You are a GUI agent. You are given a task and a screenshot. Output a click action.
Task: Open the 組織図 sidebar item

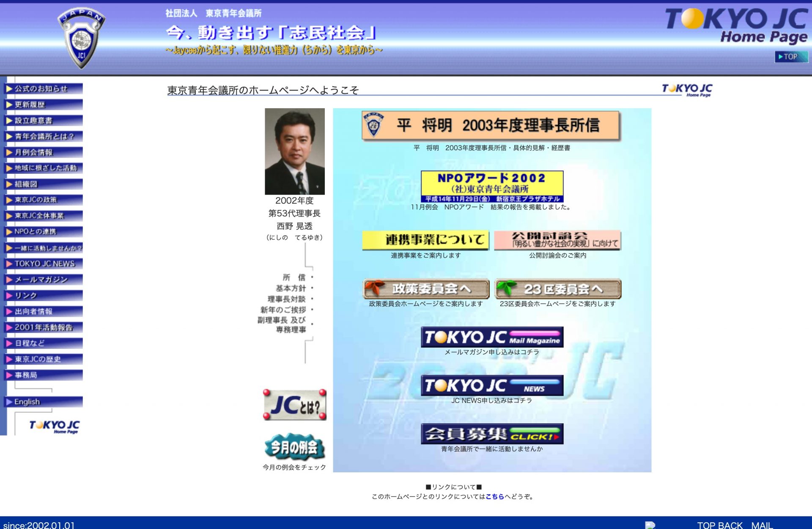pos(44,184)
